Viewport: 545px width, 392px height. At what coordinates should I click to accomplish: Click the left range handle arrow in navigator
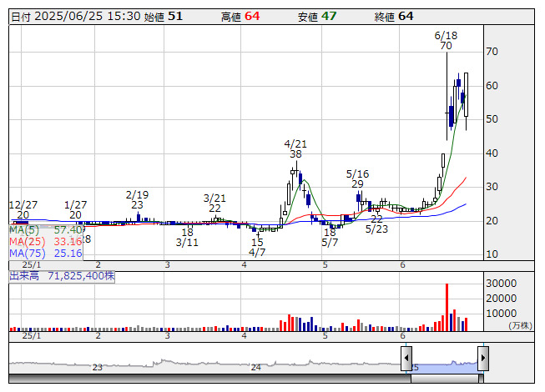click(406, 360)
